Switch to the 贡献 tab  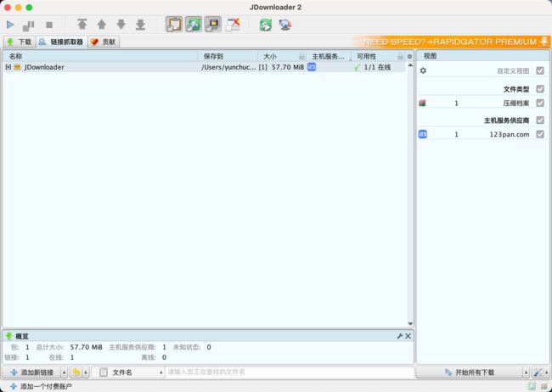pyautogui.click(x=104, y=42)
